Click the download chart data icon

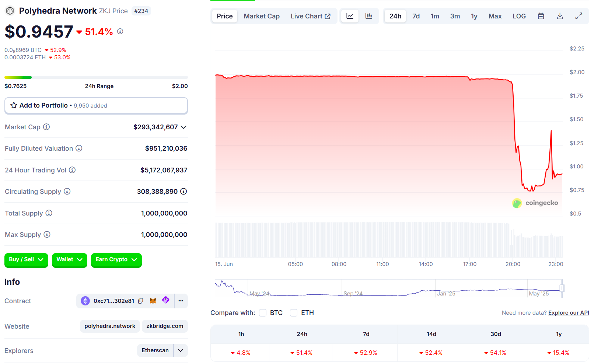pos(560,16)
